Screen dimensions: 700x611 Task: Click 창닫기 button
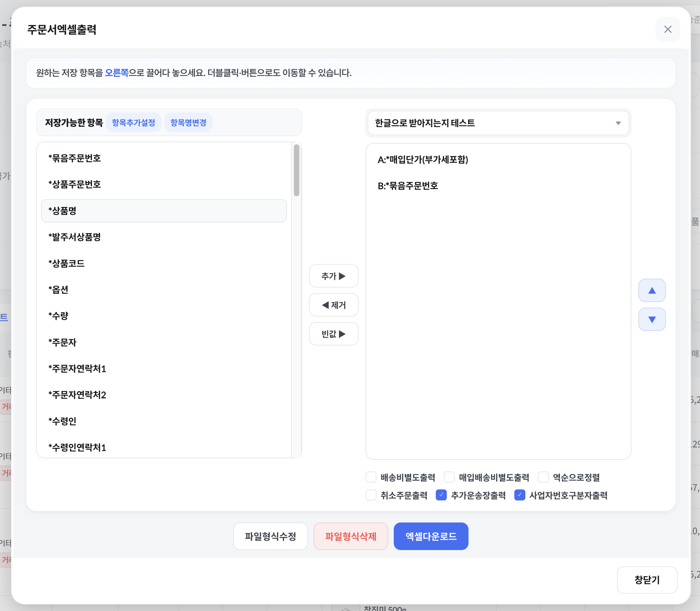(647, 580)
